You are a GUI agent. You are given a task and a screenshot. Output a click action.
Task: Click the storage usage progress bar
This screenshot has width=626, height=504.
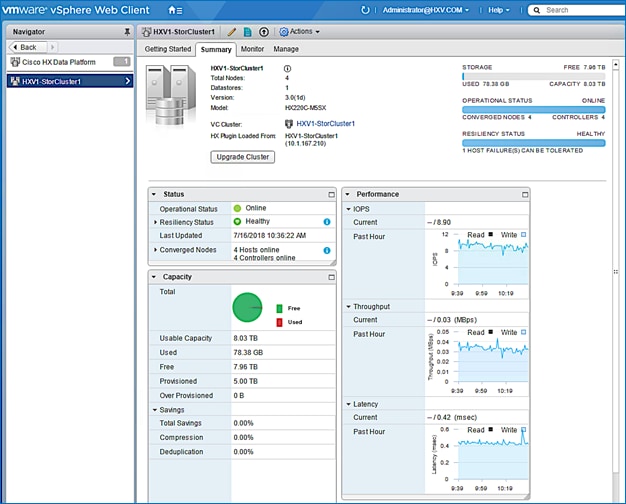pyautogui.click(x=533, y=76)
